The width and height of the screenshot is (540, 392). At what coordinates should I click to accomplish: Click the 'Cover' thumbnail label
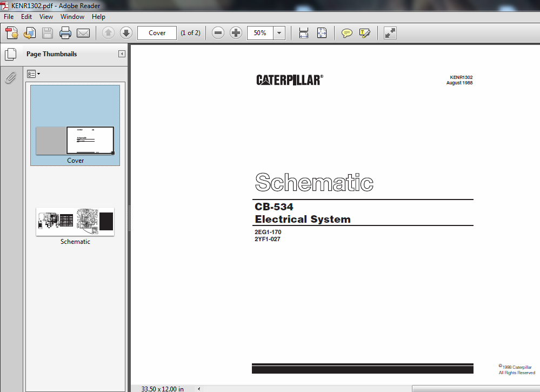coord(76,161)
